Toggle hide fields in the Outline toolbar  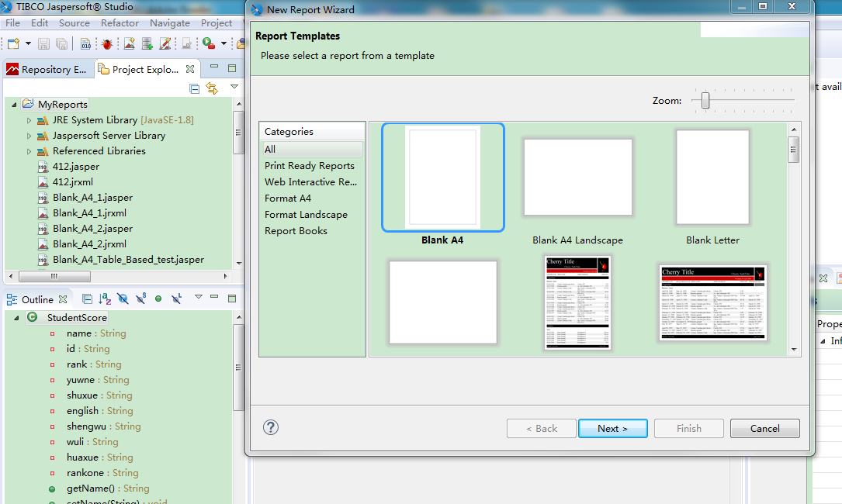[123, 299]
